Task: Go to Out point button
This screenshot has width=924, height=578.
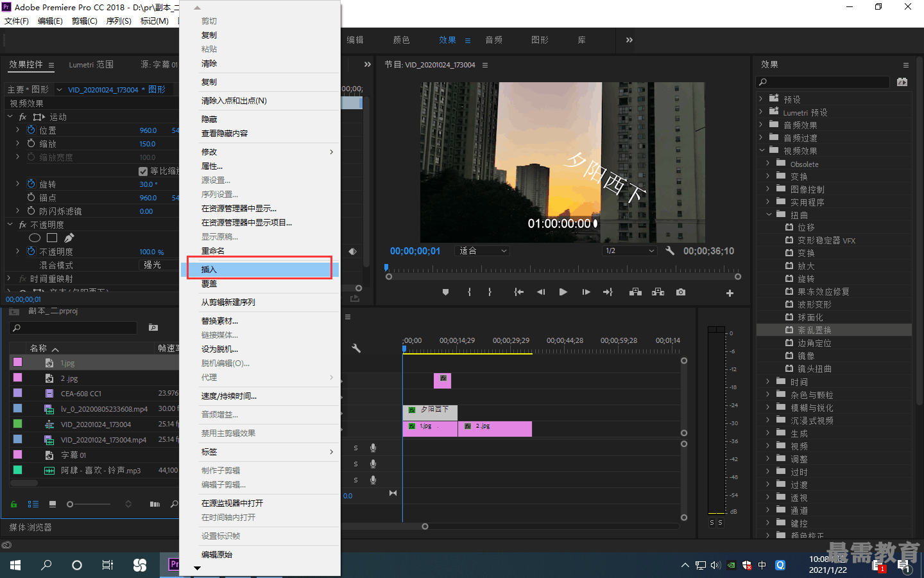Action: [608, 292]
